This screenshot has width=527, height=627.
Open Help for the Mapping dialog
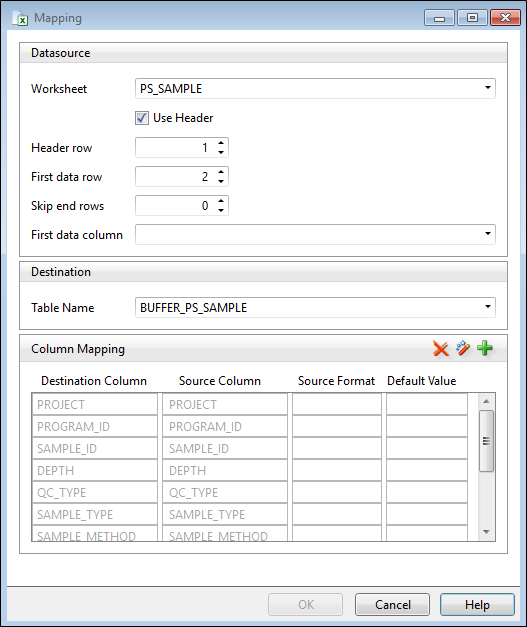pyautogui.click(x=477, y=605)
